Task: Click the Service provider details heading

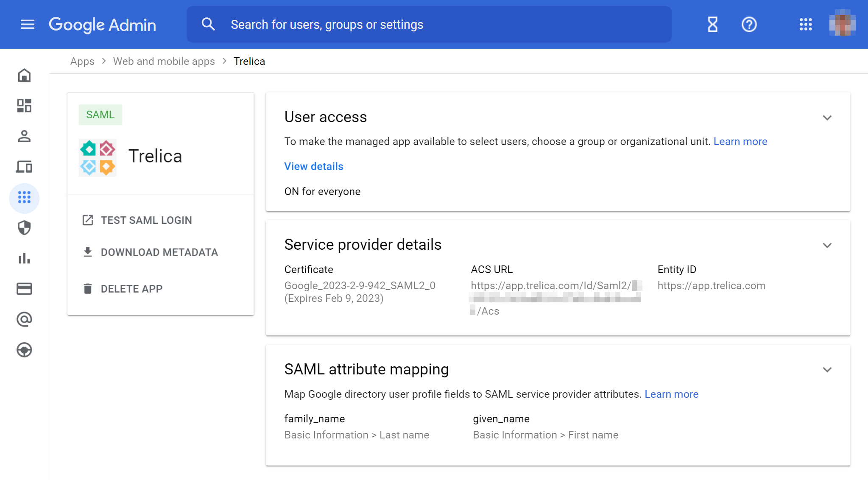Action: point(363,245)
